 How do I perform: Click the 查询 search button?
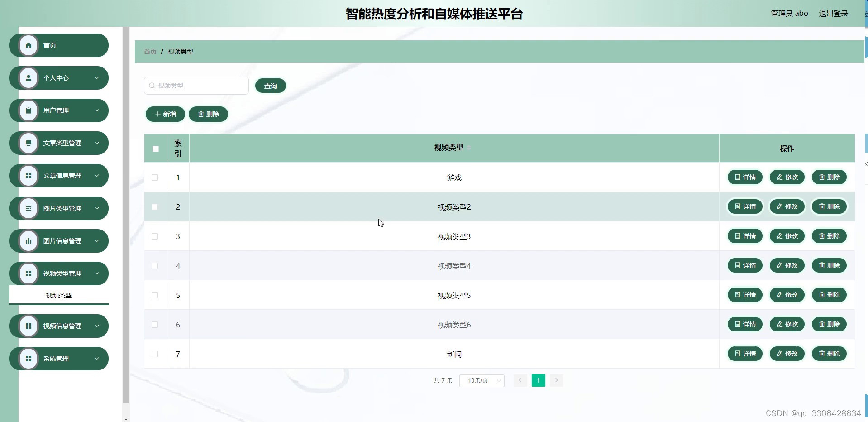click(271, 86)
